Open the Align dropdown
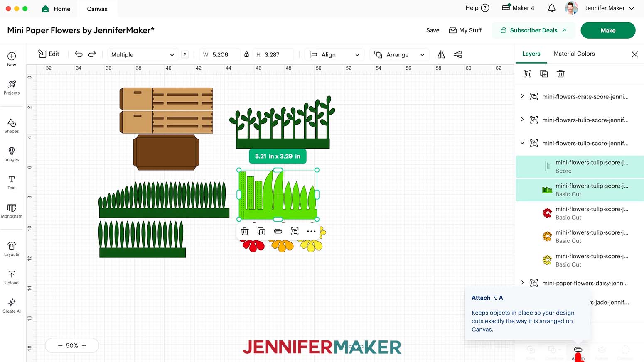This screenshot has height=362, width=644. pos(334,54)
